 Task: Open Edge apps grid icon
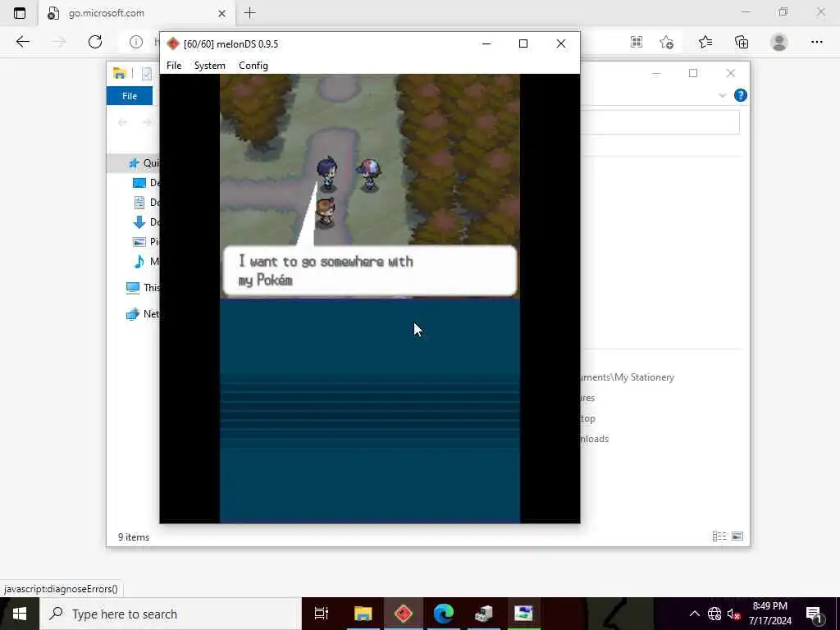click(x=637, y=42)
